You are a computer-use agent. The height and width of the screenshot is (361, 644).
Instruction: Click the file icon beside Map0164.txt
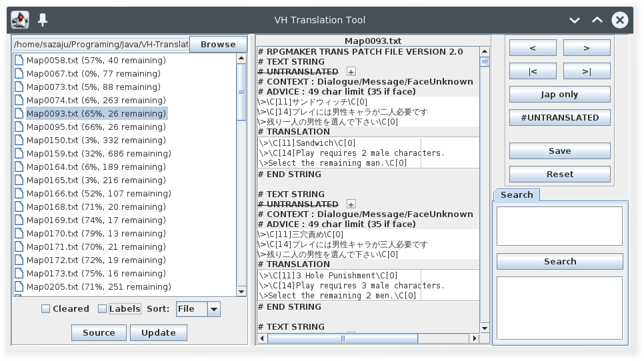coord(19,167)
